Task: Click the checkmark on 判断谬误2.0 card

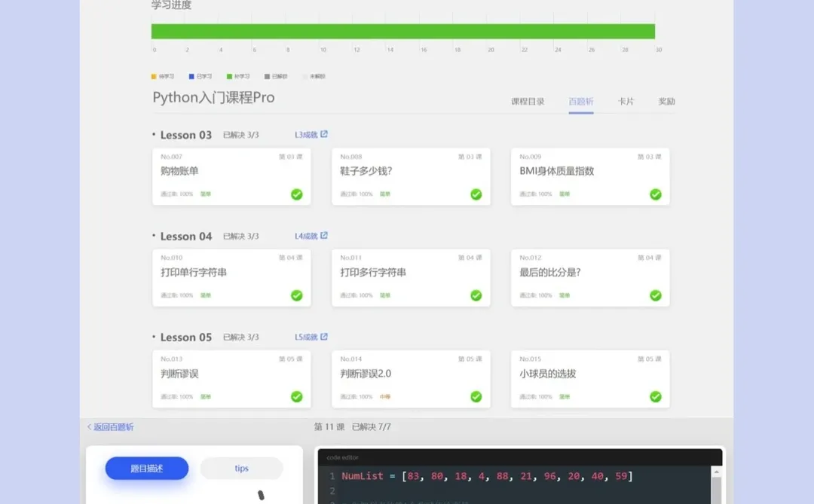Action: click(x=476, y=396)
